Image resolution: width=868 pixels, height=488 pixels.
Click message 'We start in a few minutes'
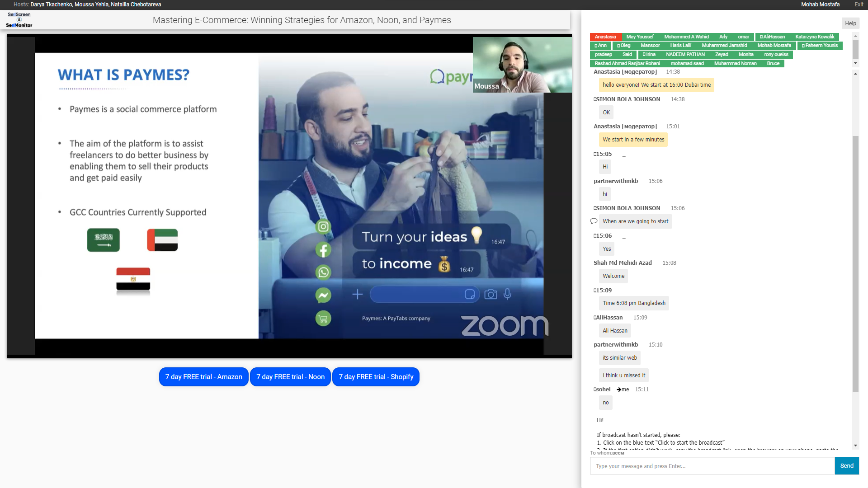pos(633,140)
